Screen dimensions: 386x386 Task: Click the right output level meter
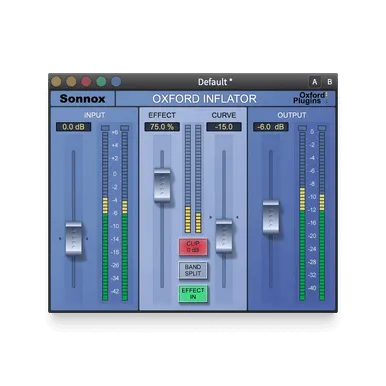coord(322,216)
